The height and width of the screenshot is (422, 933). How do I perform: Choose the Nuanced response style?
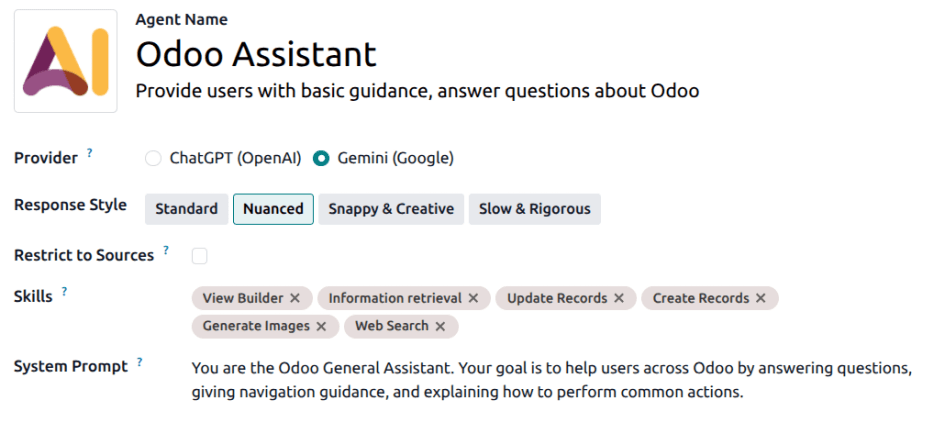point(273,209)
